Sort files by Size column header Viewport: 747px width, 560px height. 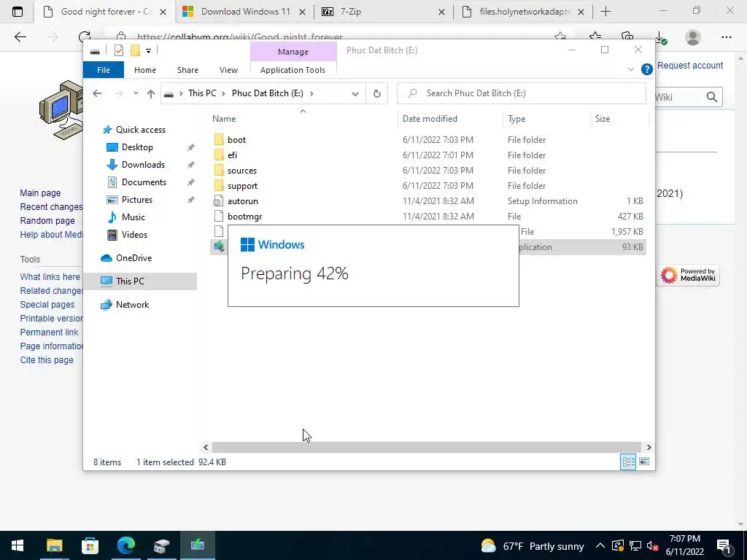coord(602,119)
